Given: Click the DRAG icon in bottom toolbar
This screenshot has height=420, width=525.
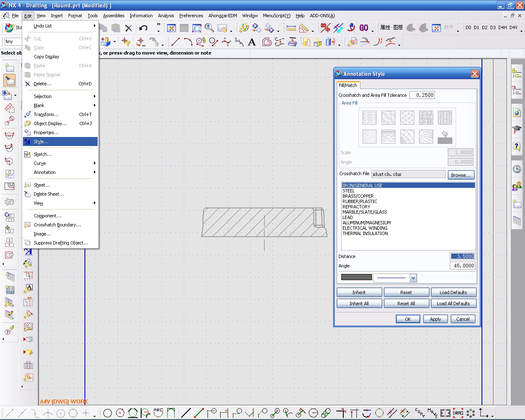Looking at the screenshot, I should coord(458,413).
